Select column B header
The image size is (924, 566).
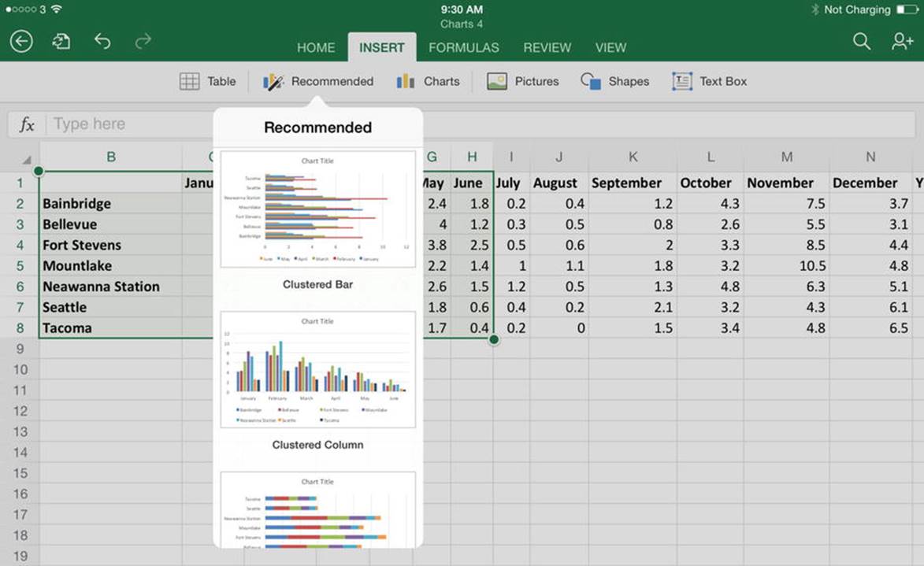pos(111,157)
